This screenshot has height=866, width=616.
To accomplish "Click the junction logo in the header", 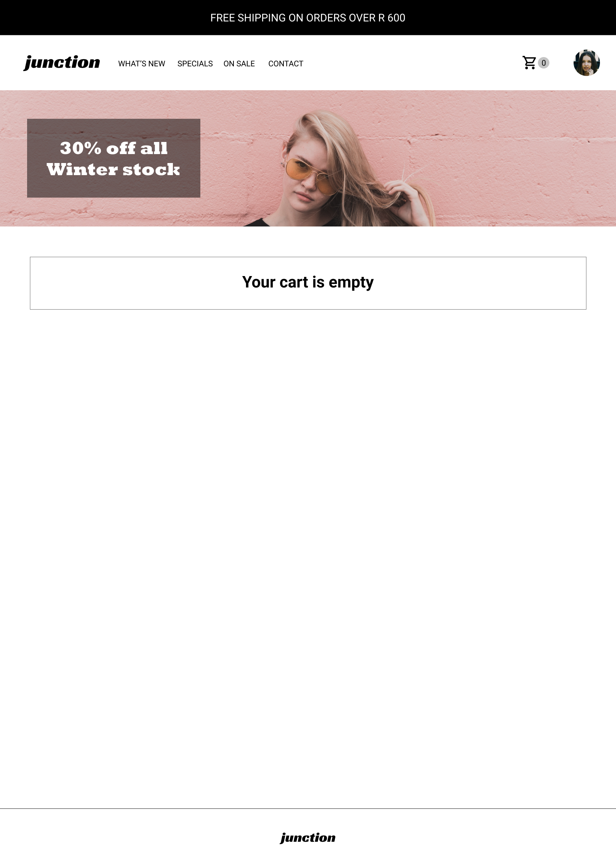I will click(62, 63).
